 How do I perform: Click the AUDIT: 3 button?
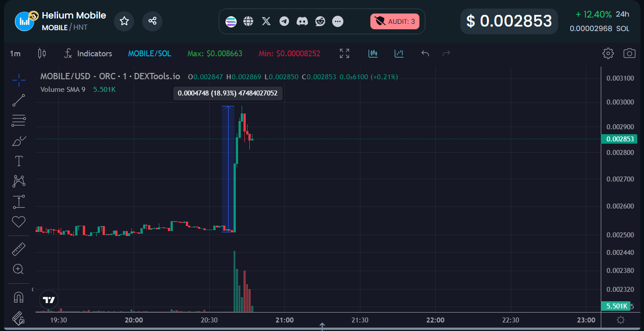(395, 21)
